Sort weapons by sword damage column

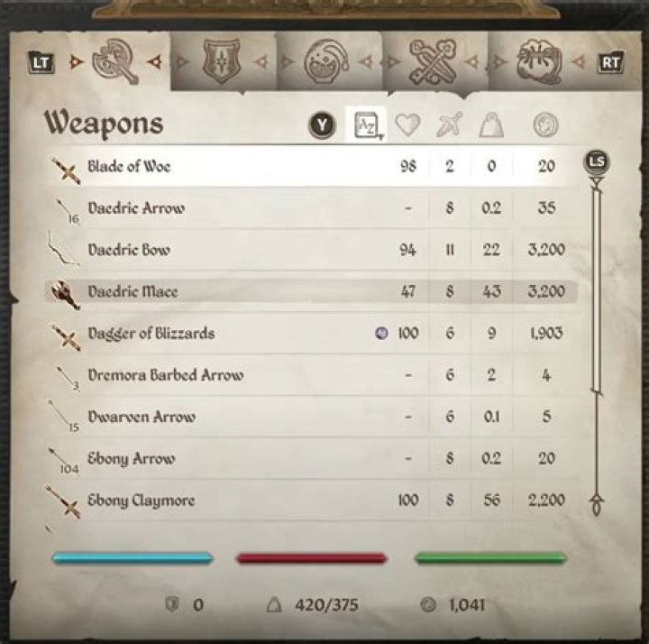point(449,124)
